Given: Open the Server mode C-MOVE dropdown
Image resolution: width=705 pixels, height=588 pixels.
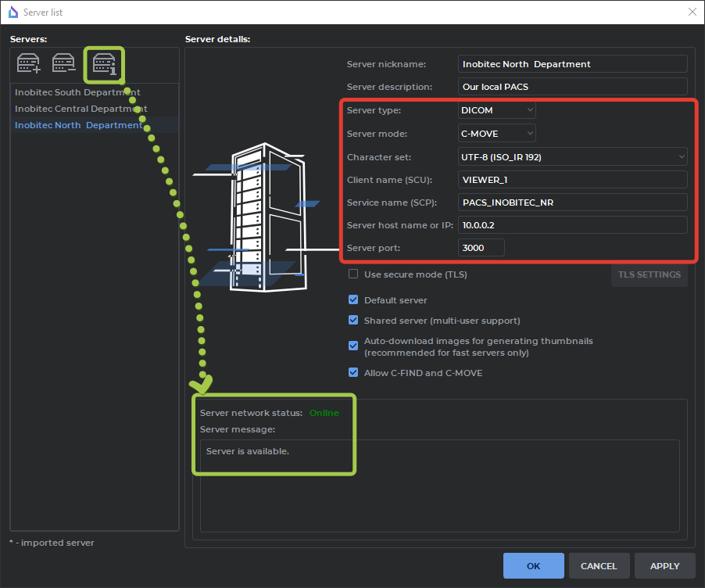Looking at the screenshot, I should [497, 134].
